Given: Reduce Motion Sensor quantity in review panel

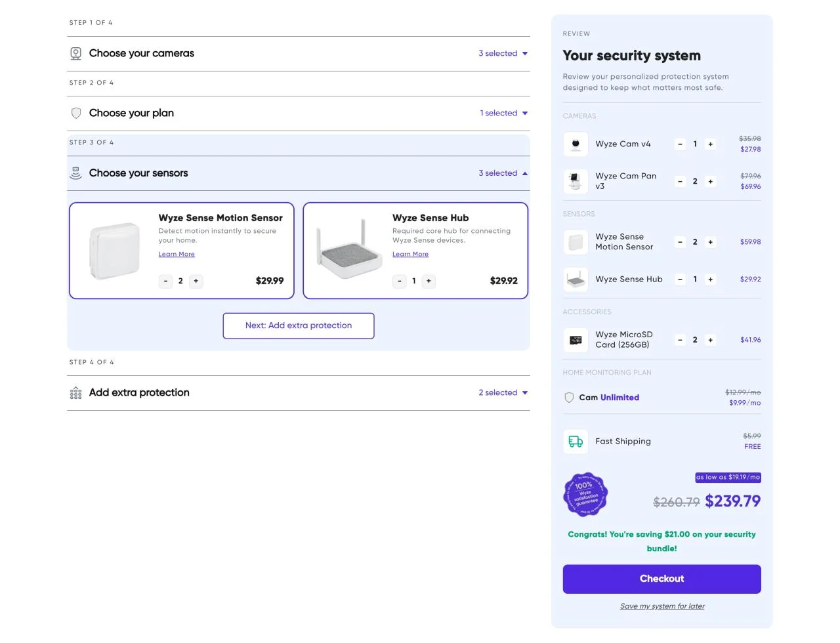Looking at the screenshot, I should point(680,242).
